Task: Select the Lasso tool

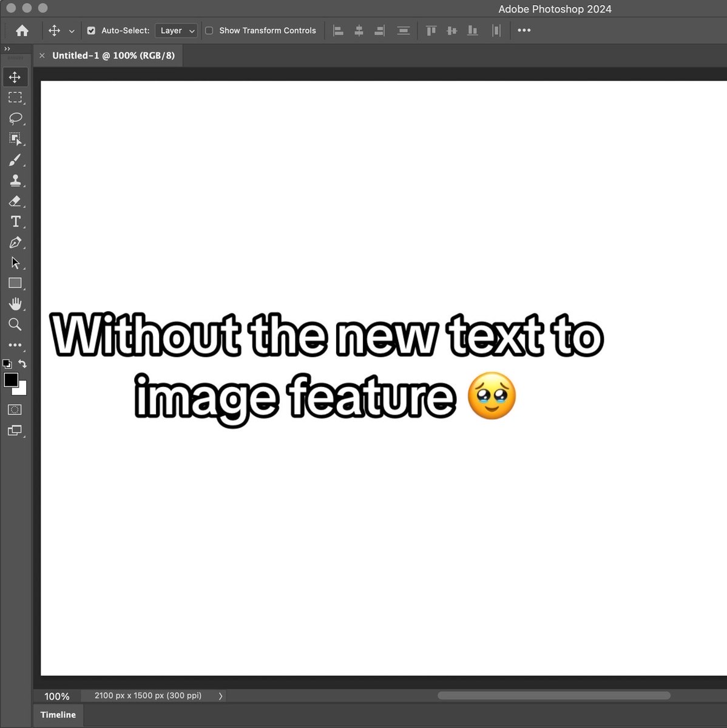Action: [x=15, y=118]
